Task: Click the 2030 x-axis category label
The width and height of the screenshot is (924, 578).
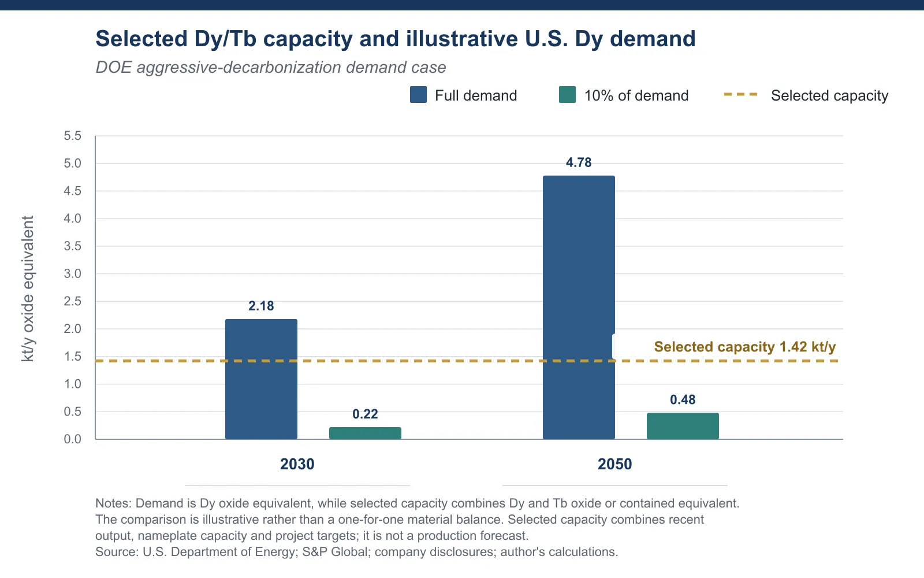Action: tap(297, 464)
